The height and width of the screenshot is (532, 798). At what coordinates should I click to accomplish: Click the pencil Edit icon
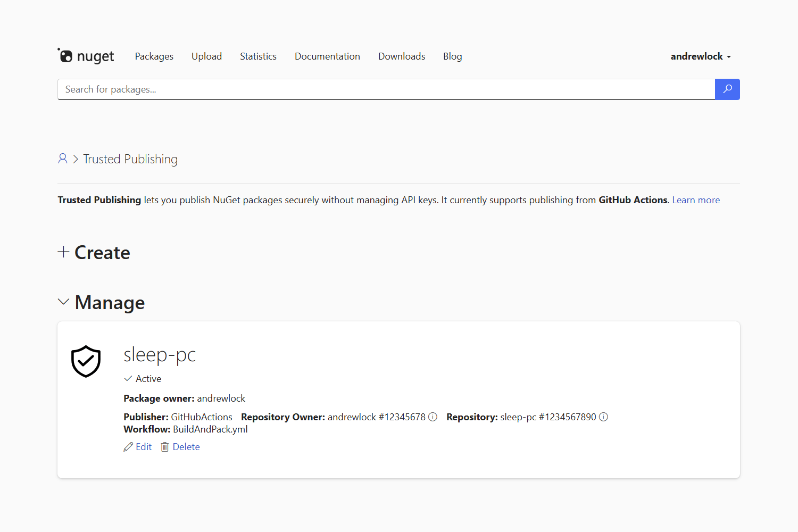tap(128, 447)
